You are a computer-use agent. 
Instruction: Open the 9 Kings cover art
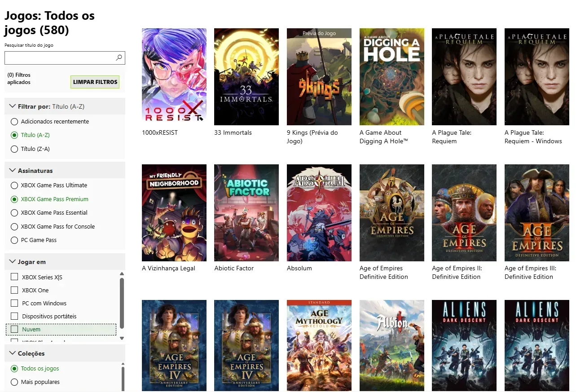(319, 77)
